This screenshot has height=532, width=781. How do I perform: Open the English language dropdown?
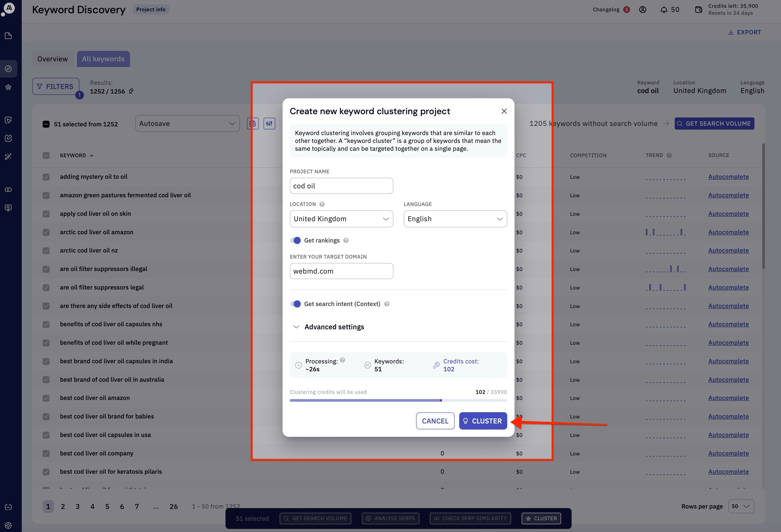coord(455,219)
